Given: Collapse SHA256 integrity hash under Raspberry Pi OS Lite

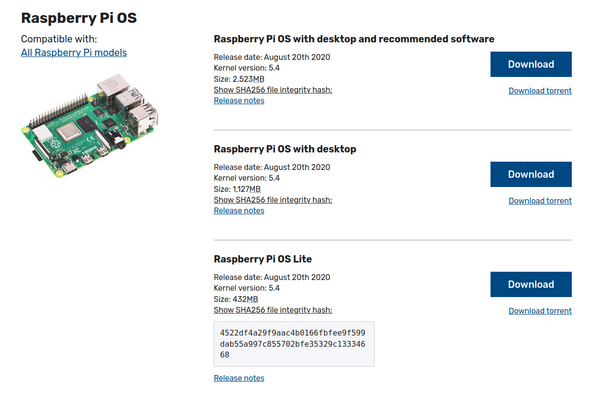Looking at the screenshot, I should coord(273,310).
